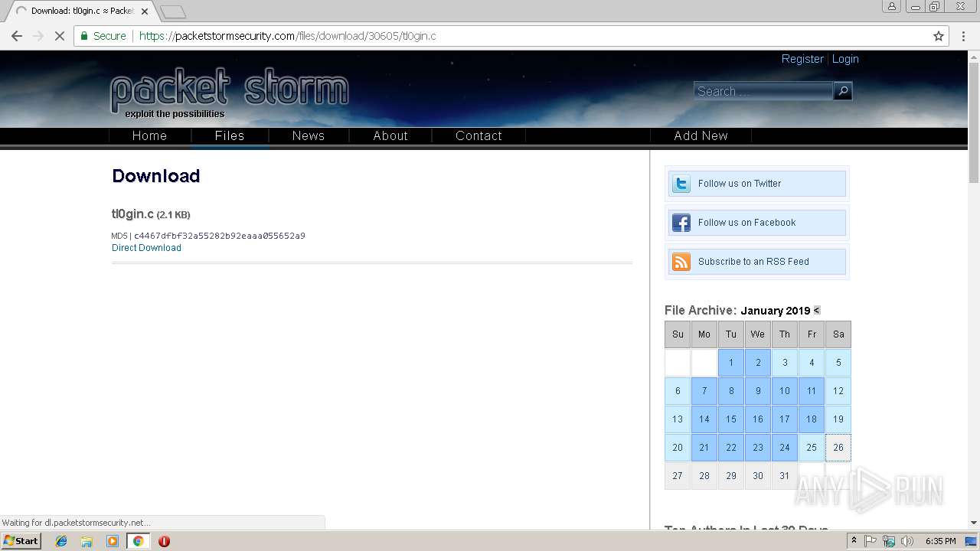
Task: Click the Packet Storm logo
Action: (x=230, y=93)
